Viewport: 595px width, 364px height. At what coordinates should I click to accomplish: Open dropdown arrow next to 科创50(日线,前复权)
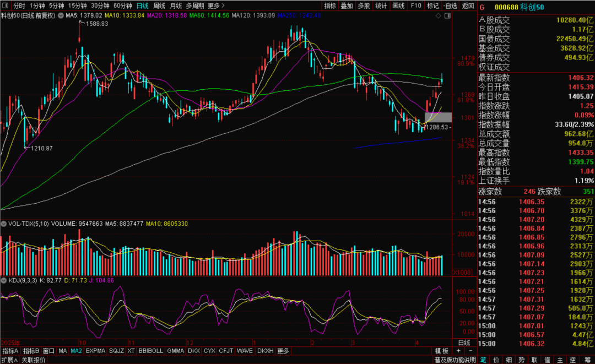click(60, 15)
